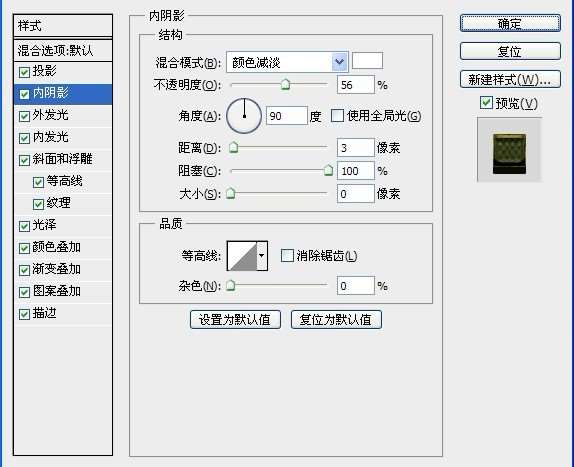This screenshot has width=574, height=467.
Task: Toggle the 预览 preview checkbox
Action: point(486,103)
